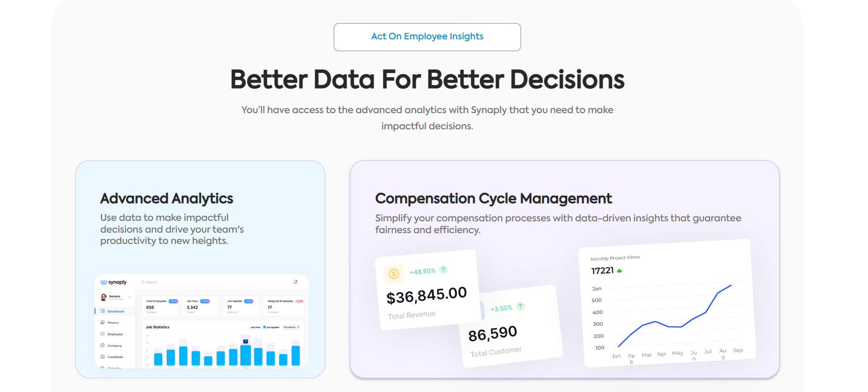Open the Finance sidebar icon
Screen dimensions: 868x392
tap(103, 323)
